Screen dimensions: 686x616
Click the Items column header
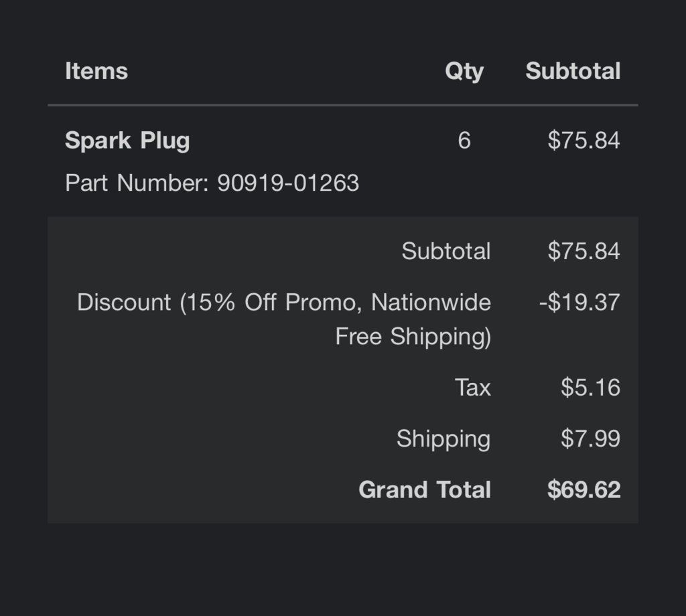(x=96, y=71)
